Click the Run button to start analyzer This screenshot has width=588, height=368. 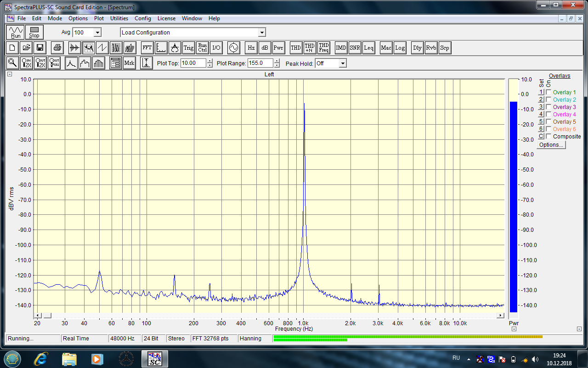point(16,32)
